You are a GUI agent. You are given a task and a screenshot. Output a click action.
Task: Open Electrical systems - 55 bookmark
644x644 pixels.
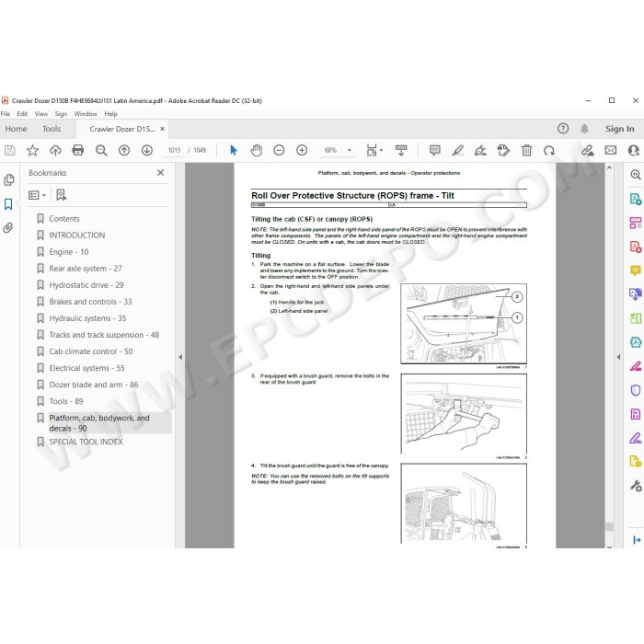point(86,368)
